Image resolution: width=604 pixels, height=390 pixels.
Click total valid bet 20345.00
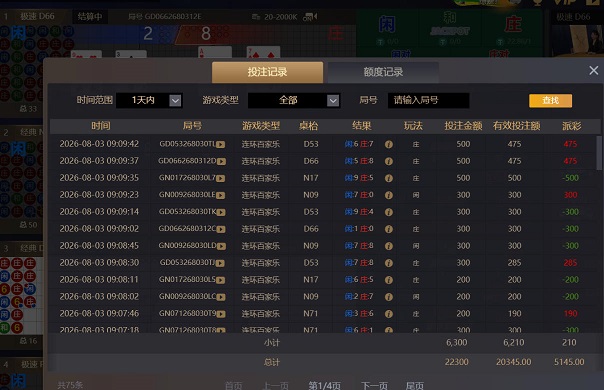click(513, 362)
